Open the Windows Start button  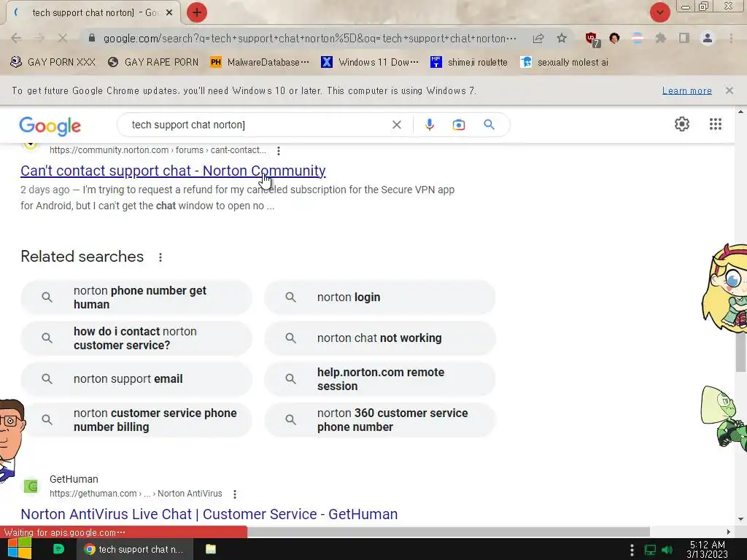coord(20,549)
